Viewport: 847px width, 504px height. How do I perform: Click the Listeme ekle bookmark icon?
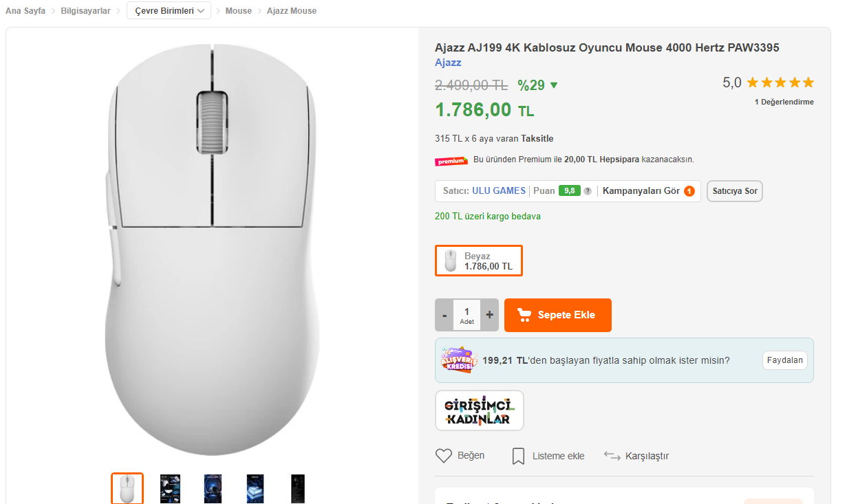coord(518,456)
